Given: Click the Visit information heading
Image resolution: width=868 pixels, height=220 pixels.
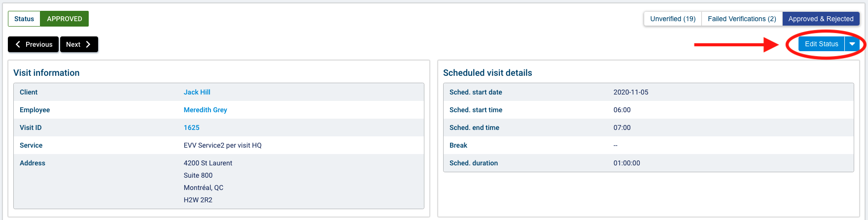Looking at the screenshot, I should (46, 73).
